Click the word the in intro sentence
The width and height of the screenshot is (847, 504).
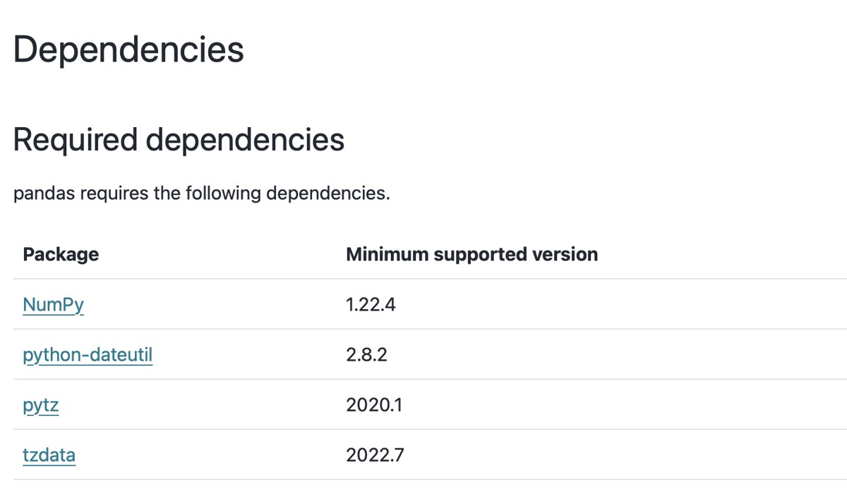(167, 193)
